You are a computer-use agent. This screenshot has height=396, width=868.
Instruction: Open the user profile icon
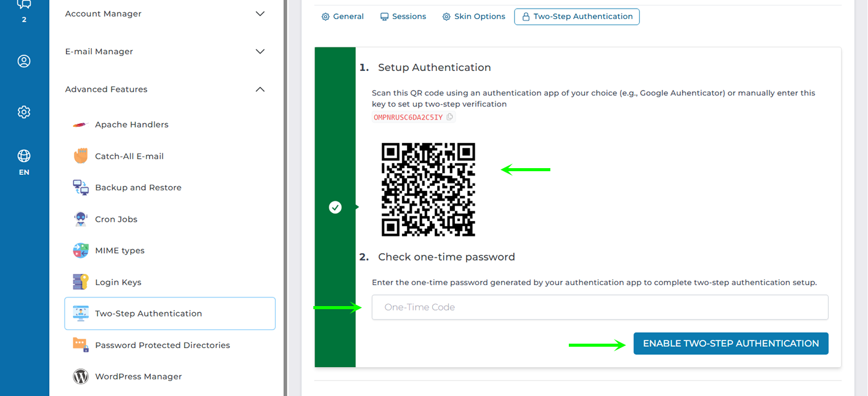pos(24,61)
